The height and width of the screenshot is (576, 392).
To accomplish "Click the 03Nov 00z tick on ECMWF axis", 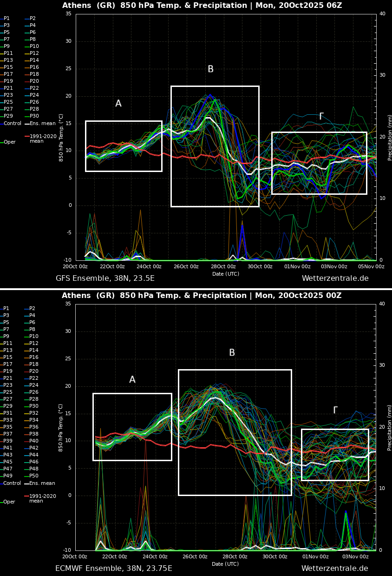I will click(355, 557).
